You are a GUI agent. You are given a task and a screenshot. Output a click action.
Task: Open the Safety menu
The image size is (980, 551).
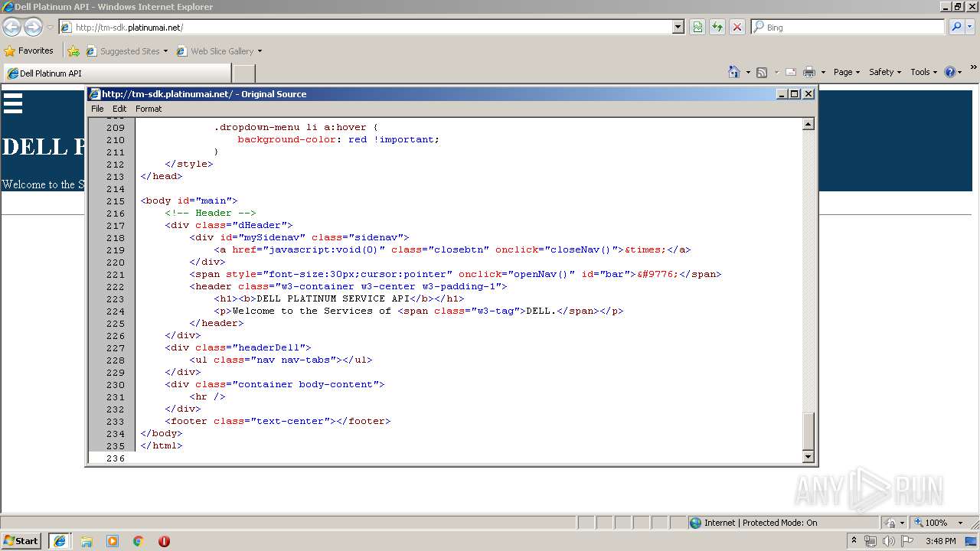tap(885, 72)
